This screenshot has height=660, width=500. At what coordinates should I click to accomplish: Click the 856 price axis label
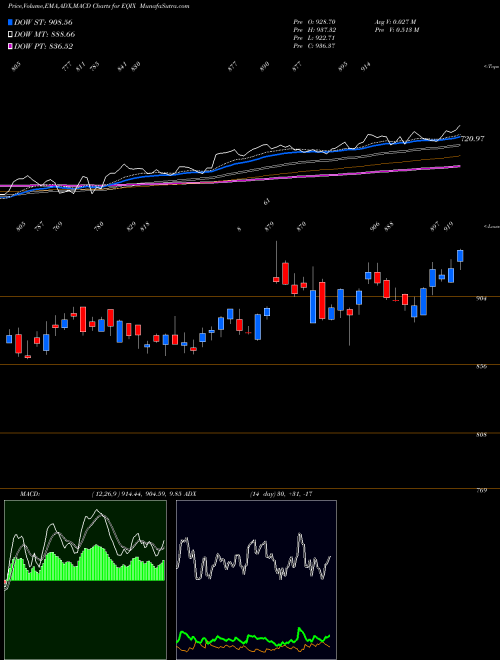[482, 367]
